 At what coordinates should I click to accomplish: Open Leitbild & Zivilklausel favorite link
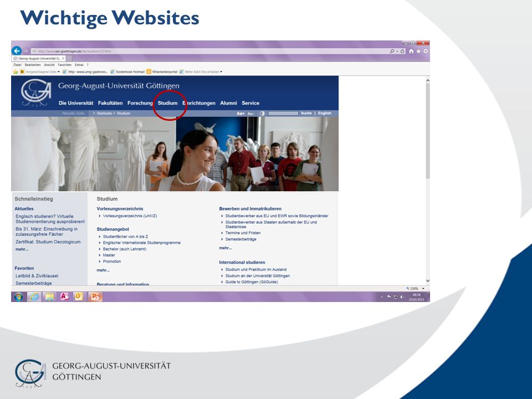[x=37, y=276]
